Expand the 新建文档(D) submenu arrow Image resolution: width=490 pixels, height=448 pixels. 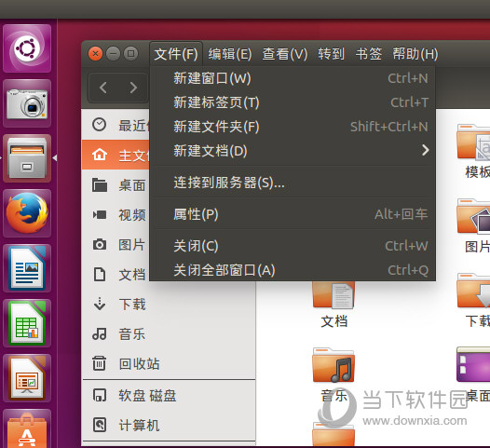(x=425, y=150)
